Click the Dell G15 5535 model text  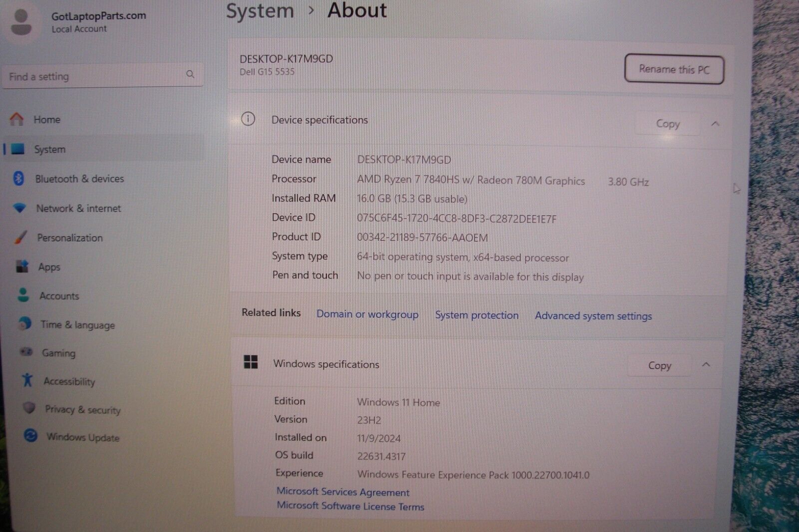(267, 72)
